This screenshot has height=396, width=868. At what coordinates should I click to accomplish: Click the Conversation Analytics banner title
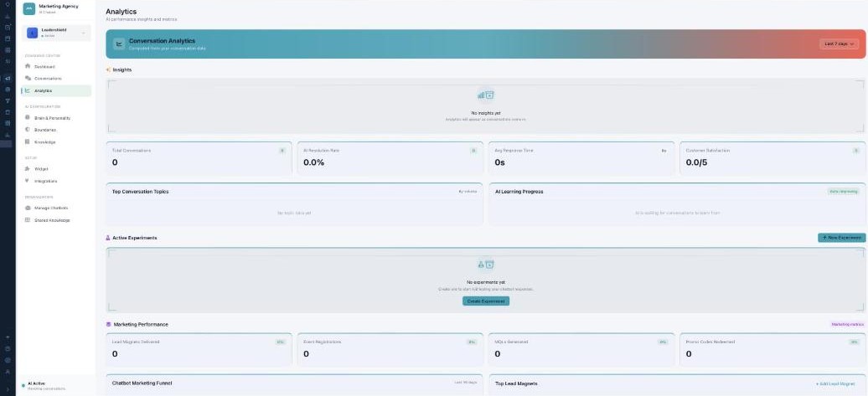click(x=162, y=41)
